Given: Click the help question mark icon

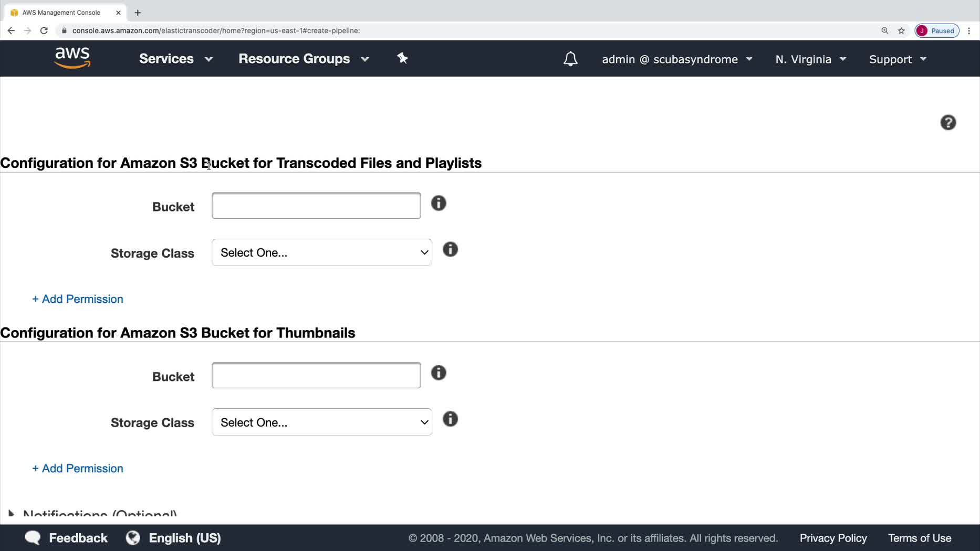Looking at the screenshot, I should [948, 122].
